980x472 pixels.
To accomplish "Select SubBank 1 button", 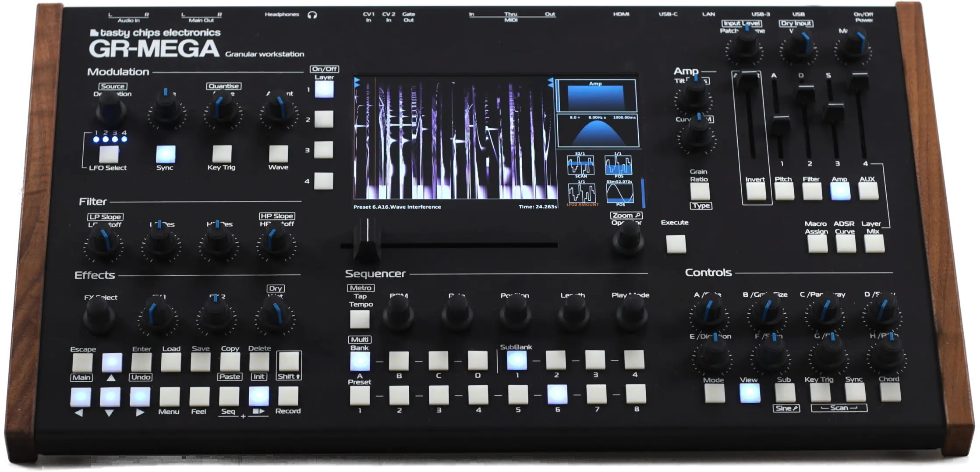I will pos(517,360).
